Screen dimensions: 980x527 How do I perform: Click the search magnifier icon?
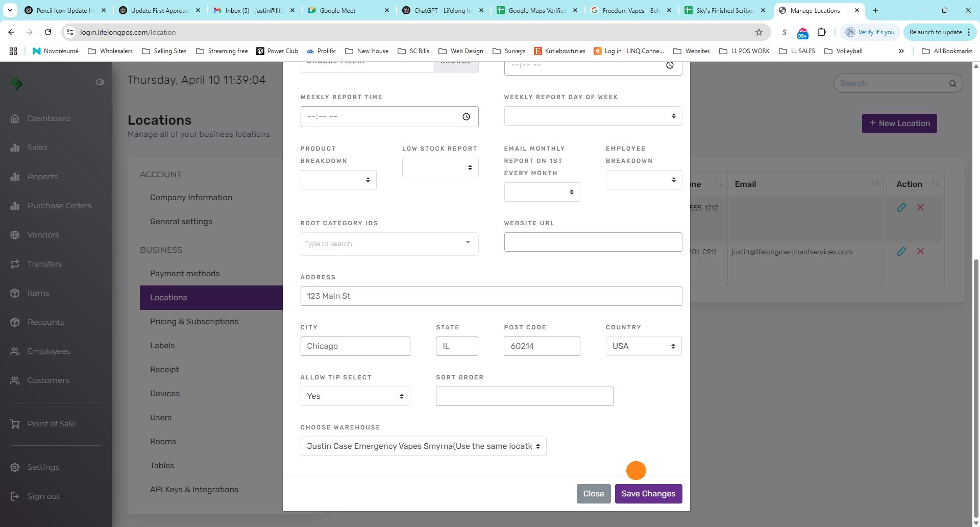(x=952, y=84)
